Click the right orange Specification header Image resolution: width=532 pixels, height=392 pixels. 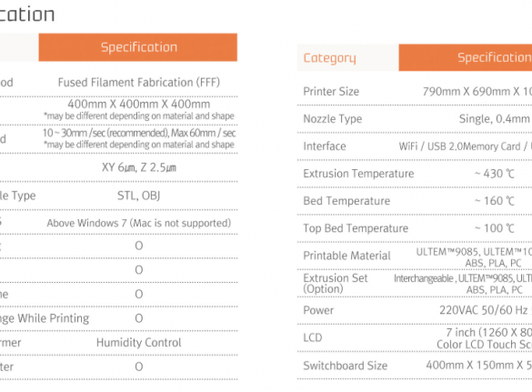(466, 57)
